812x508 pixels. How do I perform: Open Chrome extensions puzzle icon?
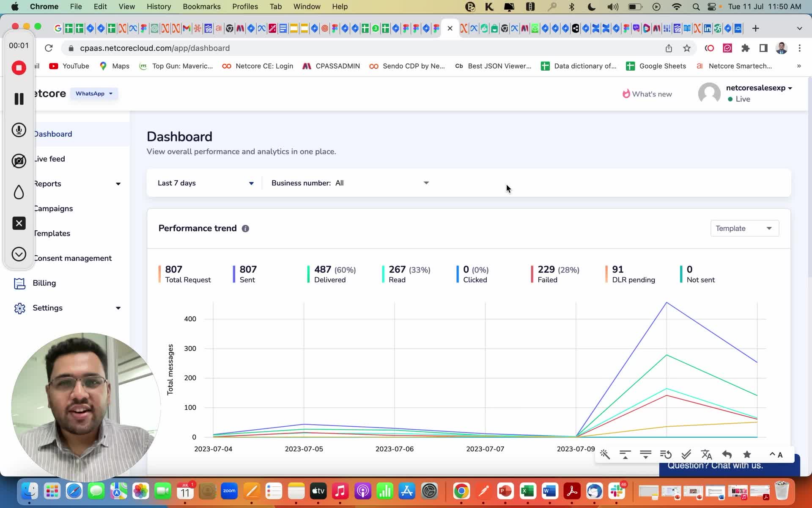point(745,48)
